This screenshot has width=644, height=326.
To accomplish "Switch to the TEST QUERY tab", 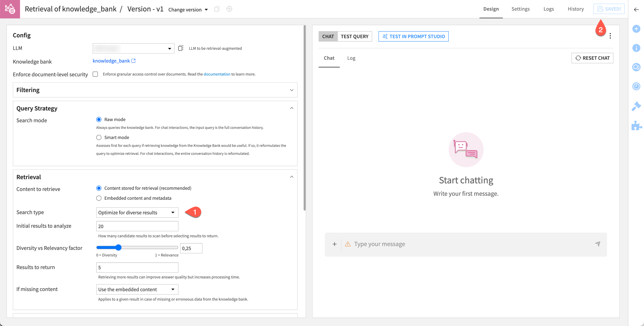I will coord(355,36).
